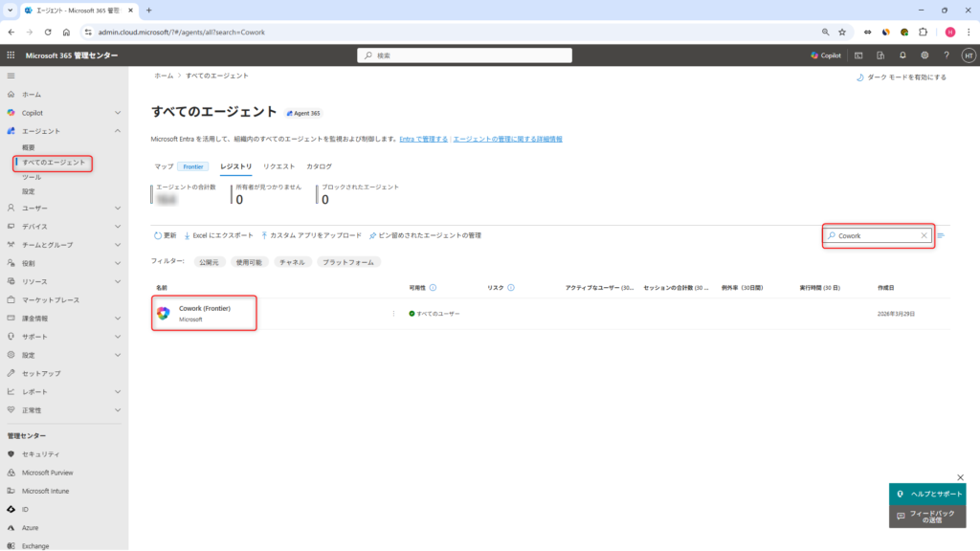Open the Cloud Shell terminal icon

[858, 55]
